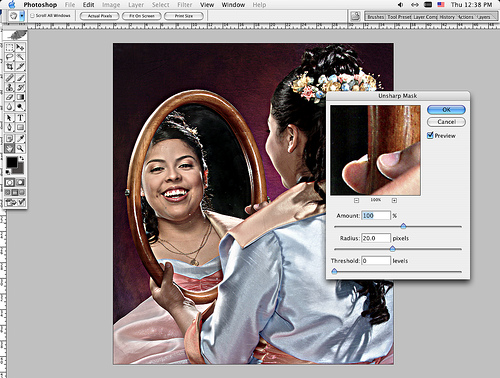Select the Eraser tool
Viewport: 500px width, 378px height.
pos(9,97)
